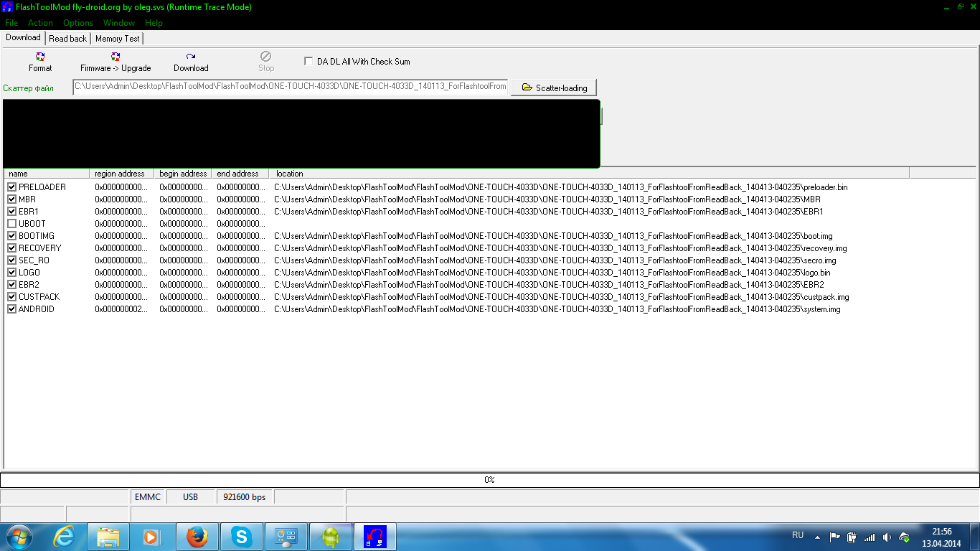Uncheck the PRELOADER partition checkbox
Screen dimensions: 980x551
[11, 187]
